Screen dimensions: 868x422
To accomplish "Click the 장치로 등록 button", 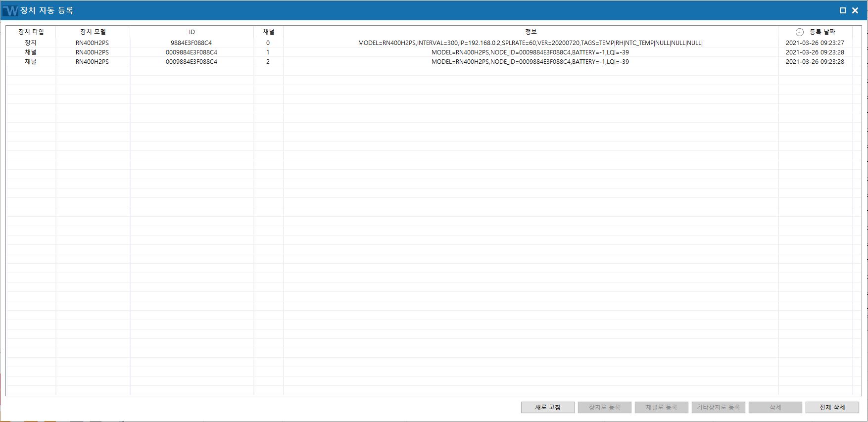I will [x=604, y=407].
